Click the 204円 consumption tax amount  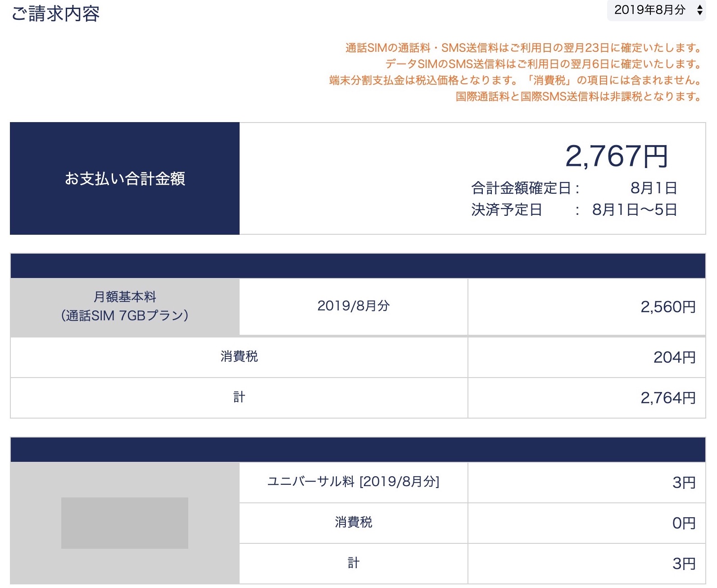tap(674, 358)
